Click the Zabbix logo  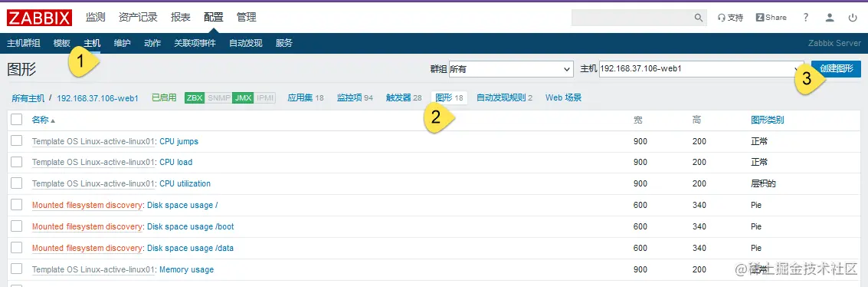39,17
